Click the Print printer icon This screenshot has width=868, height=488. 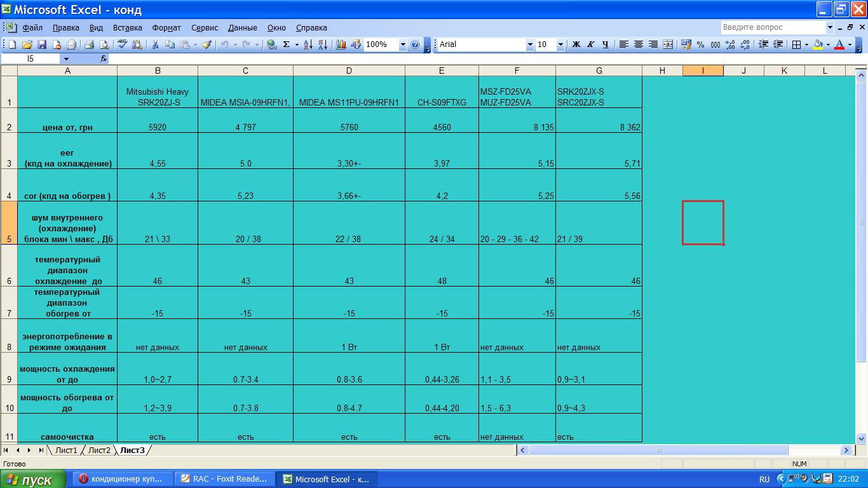tap(89, 44)
